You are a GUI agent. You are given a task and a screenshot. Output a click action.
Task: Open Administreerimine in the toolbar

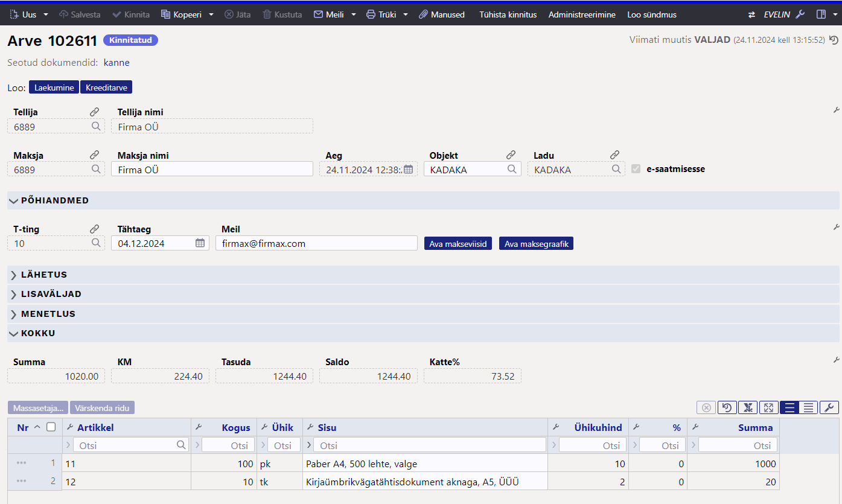(x=582, y=14)
